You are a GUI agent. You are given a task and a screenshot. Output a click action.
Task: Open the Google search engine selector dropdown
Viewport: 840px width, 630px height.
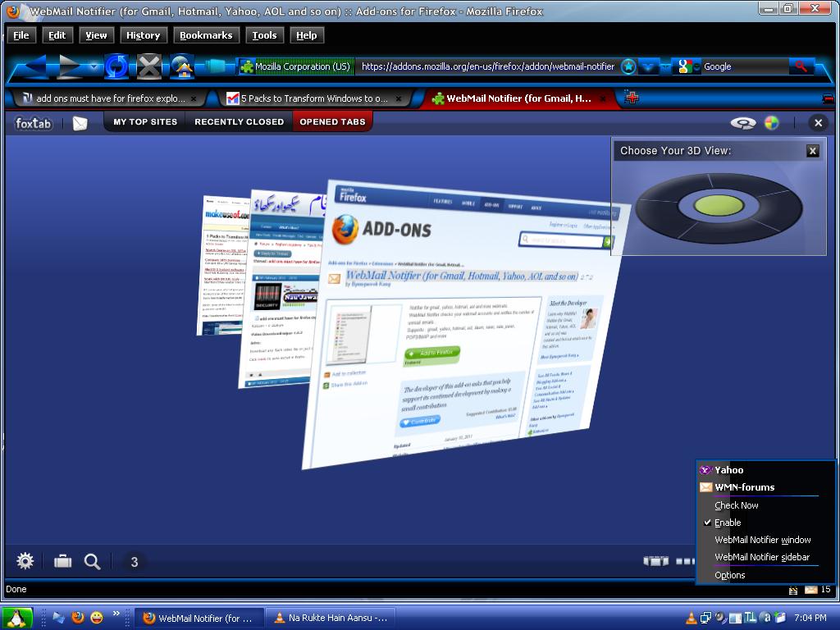(x=687, y=66)
